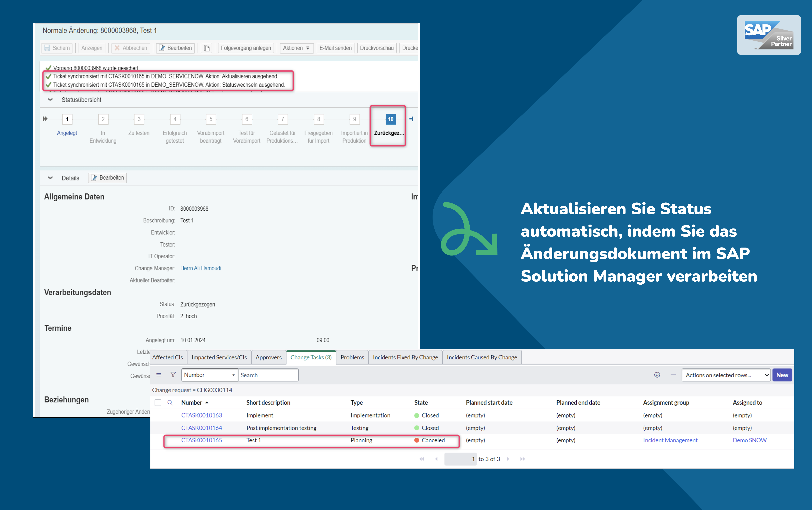Screen dimensions: 812x510
Task: Go to first page of results icon
Action: [x=421, y=459]
